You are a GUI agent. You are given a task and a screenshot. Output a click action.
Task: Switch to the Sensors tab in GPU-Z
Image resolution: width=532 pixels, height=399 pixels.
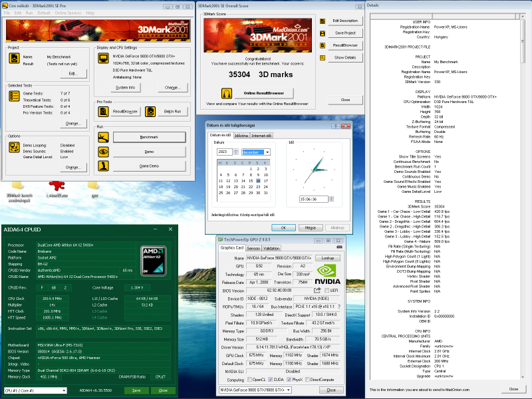click(253, 248)
